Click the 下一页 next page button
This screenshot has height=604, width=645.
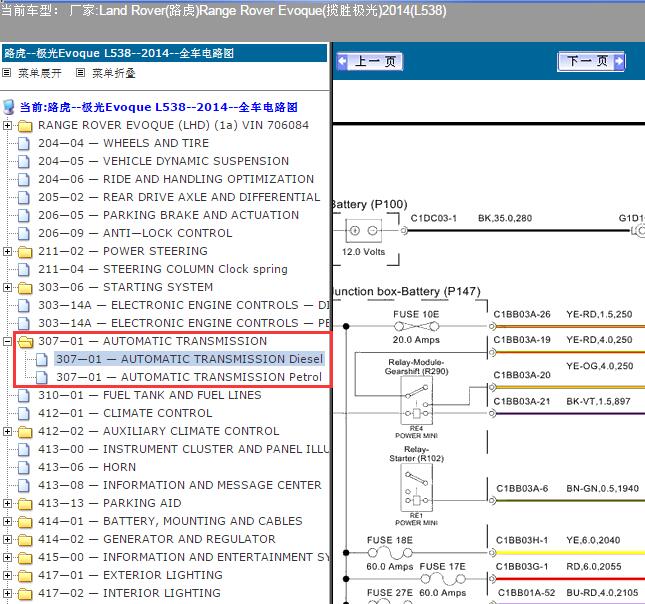tap(591, 62)
